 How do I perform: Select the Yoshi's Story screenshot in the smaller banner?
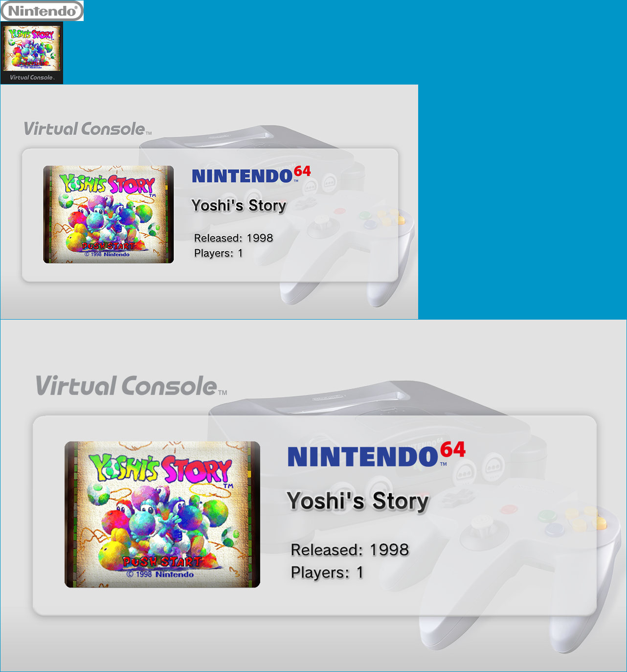[x=109, y=215]
